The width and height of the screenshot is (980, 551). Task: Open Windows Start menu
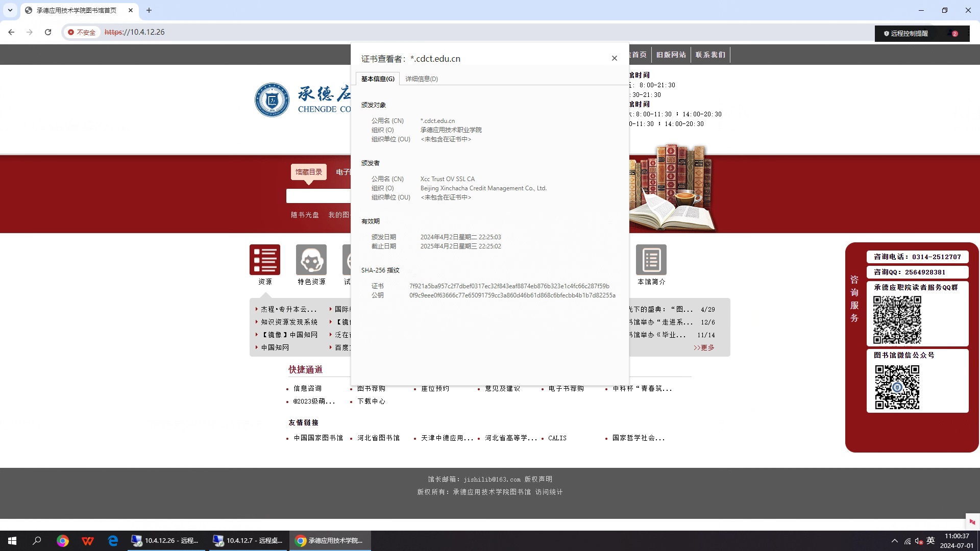[12, 541]
